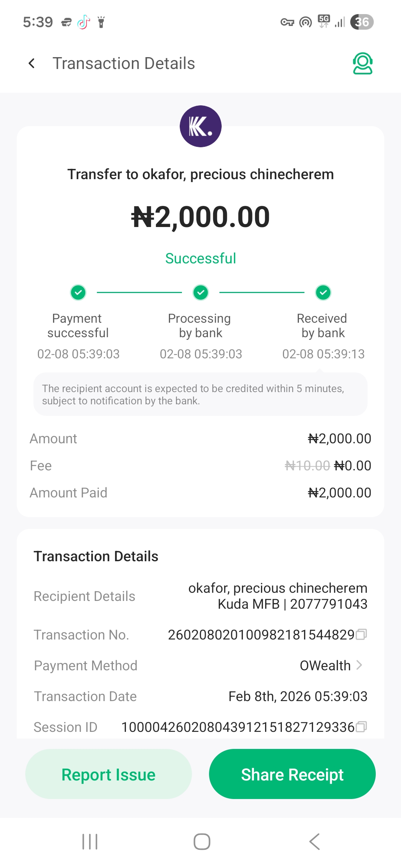The image size is (401, 868).
Task: Tap the Payment successful checkmark
Action: coord(78,292)
